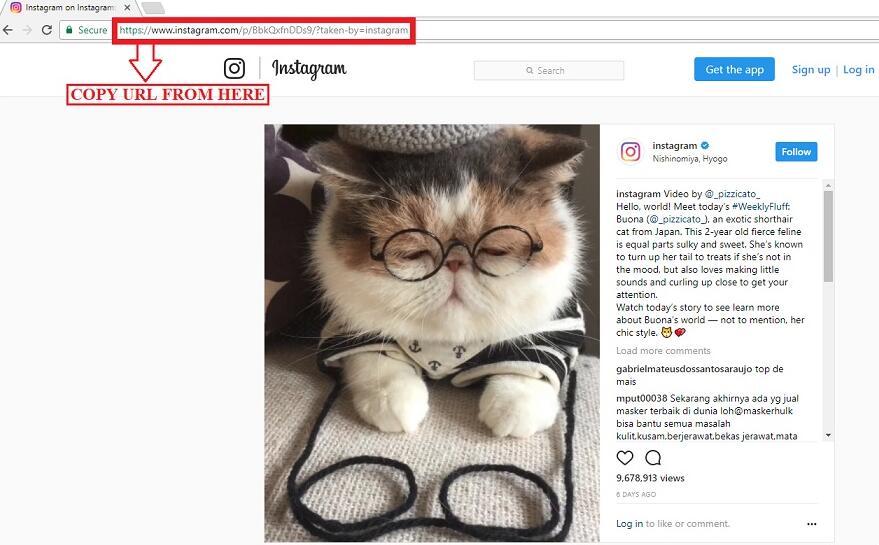879x545 pixels.
Task: Click the Instagram camera logo in header
Action: click(234, 69)
